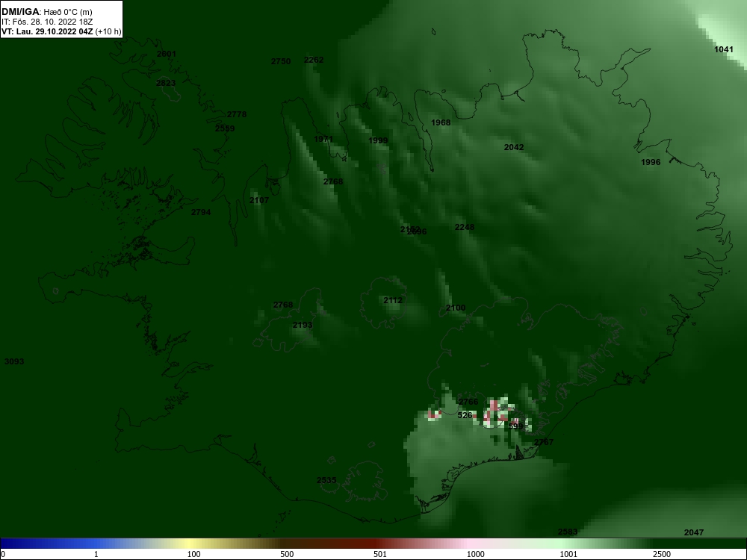Click the map value 2100
747x560 pixels.
(x=456, y=308)
